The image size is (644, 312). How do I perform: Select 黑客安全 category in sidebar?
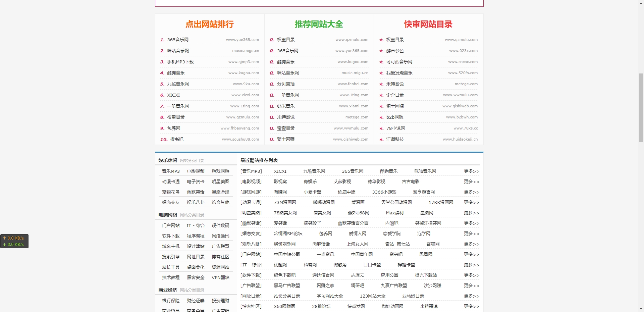196,277
